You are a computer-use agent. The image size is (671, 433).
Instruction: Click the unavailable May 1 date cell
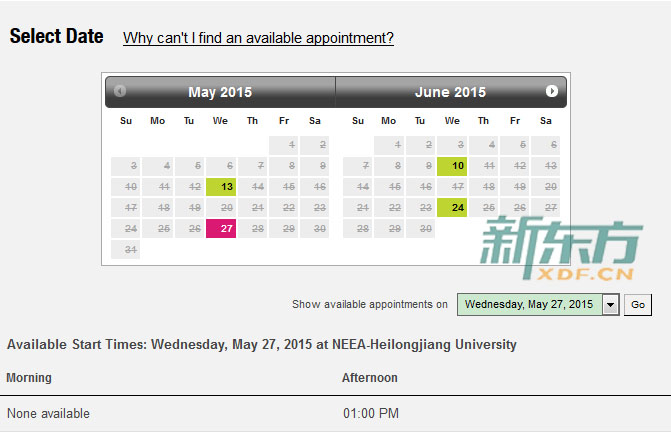coord(284,145)
